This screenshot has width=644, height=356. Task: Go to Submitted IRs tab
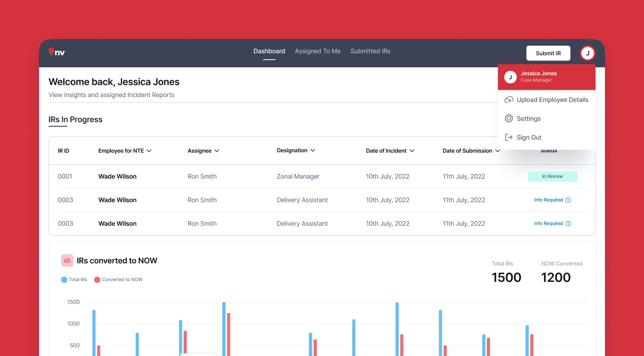(370, 51)
